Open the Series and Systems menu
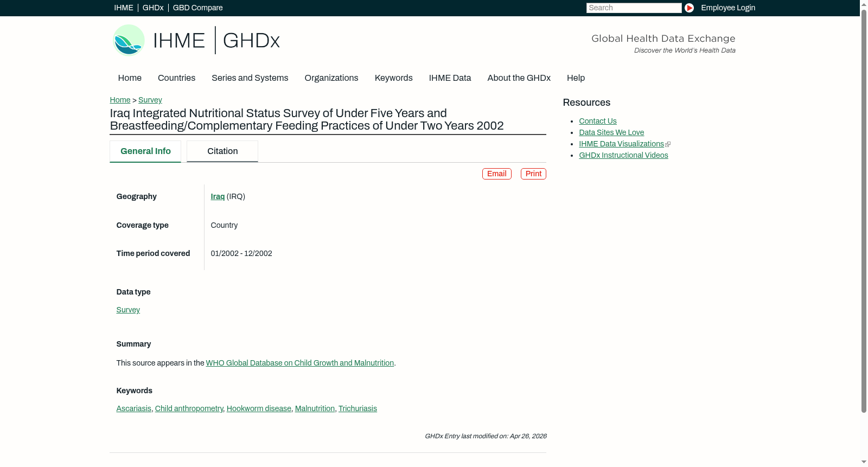Image resolution: width=868 pixels, height=467 pixels. point(250,78)
